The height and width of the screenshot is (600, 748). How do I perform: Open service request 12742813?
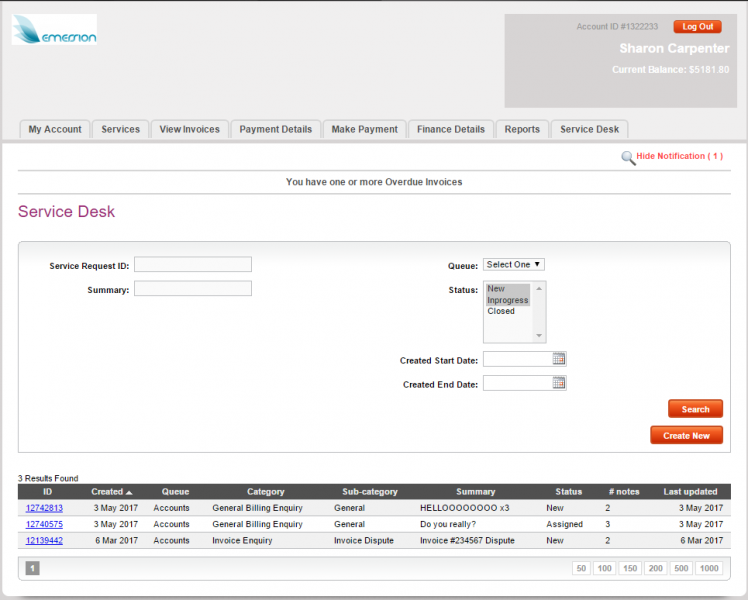tap(44, 508)
